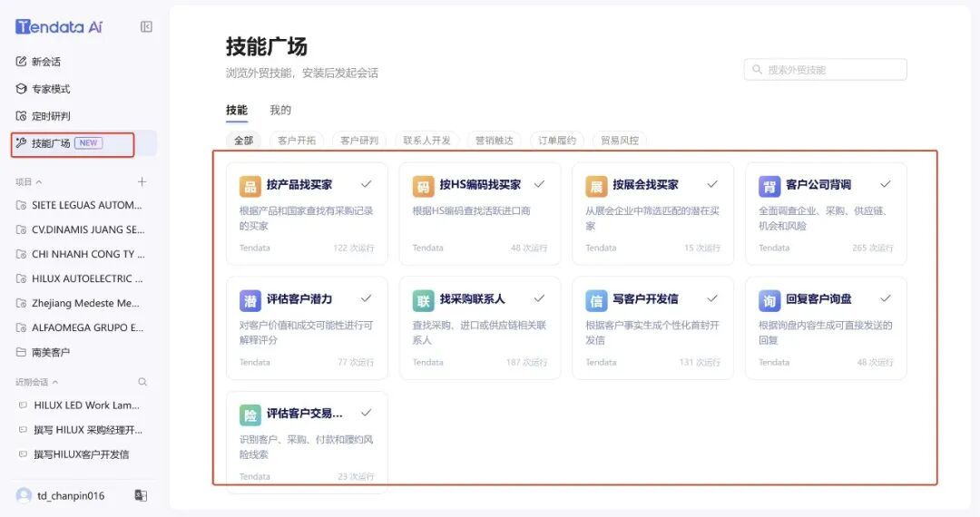Viewport: 980px width, 517px height.
Task: Click the 265 次运行 run count
Action: click(x=873, y=248)
